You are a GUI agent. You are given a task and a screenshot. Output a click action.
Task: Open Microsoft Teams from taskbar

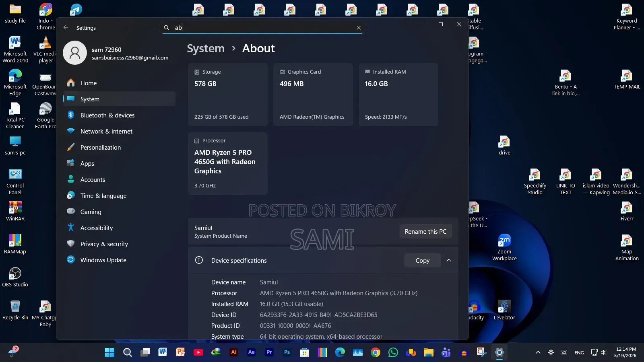pos(446,352)
